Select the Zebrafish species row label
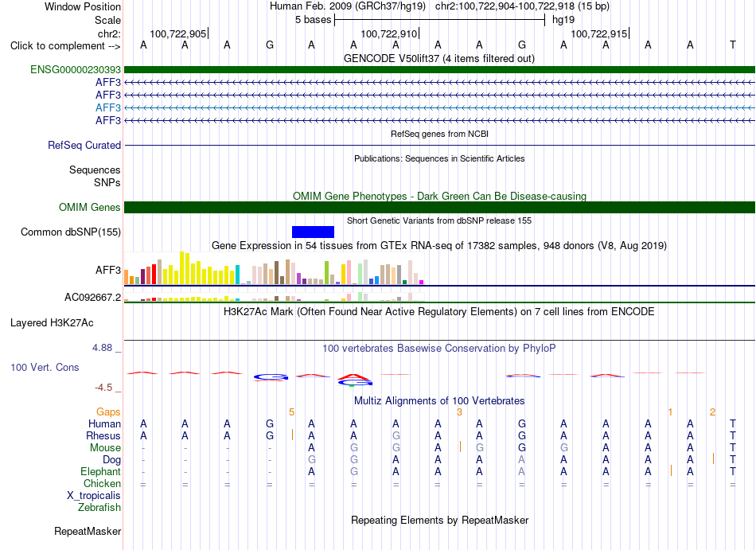 point(99,508)
